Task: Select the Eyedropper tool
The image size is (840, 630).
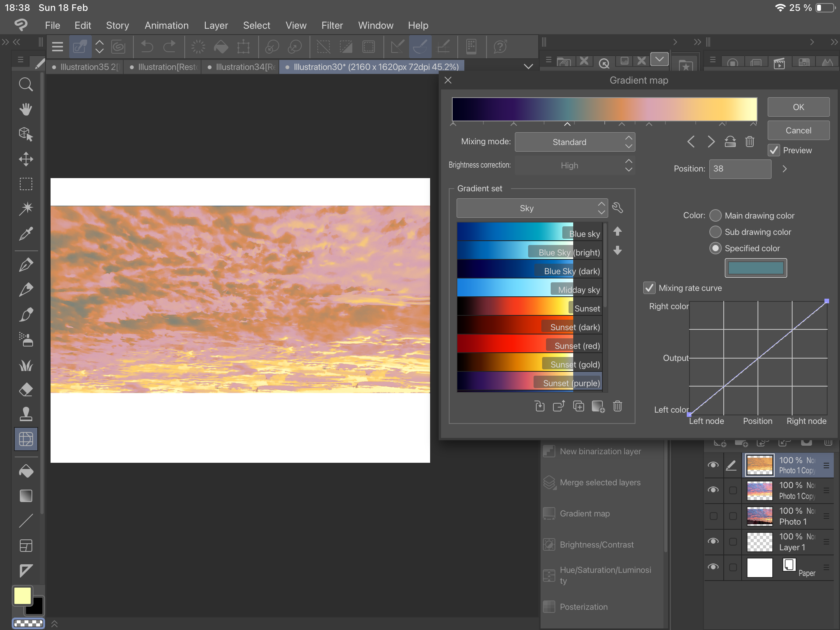Action: point(26,234)
